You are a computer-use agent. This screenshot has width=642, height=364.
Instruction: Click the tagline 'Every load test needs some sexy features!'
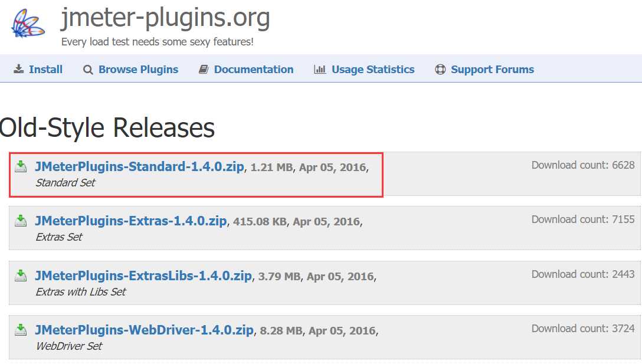[157, 42]
